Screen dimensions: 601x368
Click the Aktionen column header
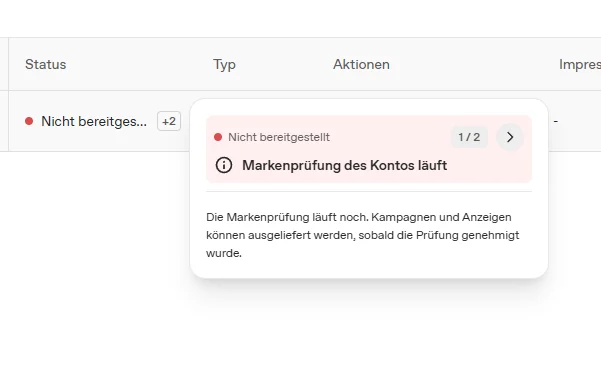361,64
